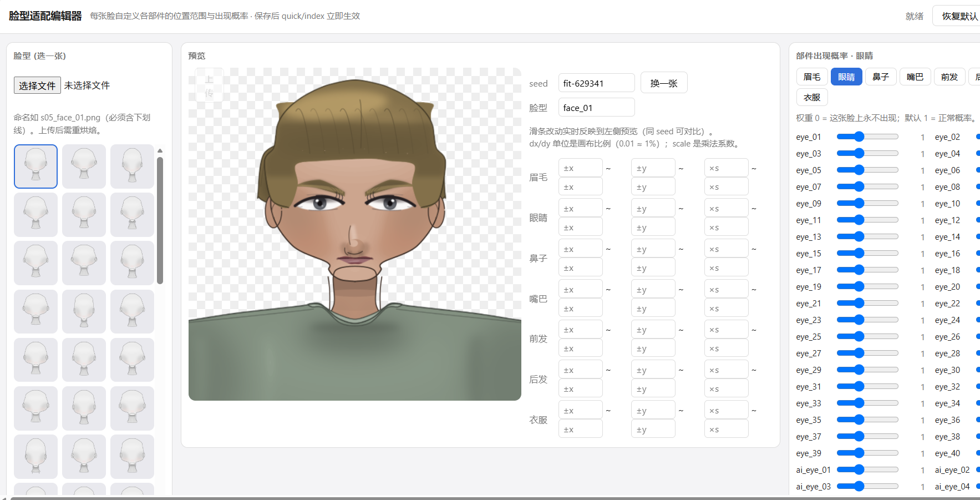The height and width of the screenshot is (500, 980).
Task: Click the eye_39 weight slider
Action: pyautogui.click(x=867, y=453)
